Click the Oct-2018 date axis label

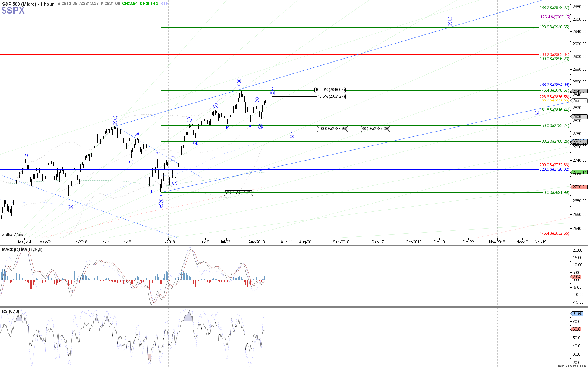click(414, 242)
